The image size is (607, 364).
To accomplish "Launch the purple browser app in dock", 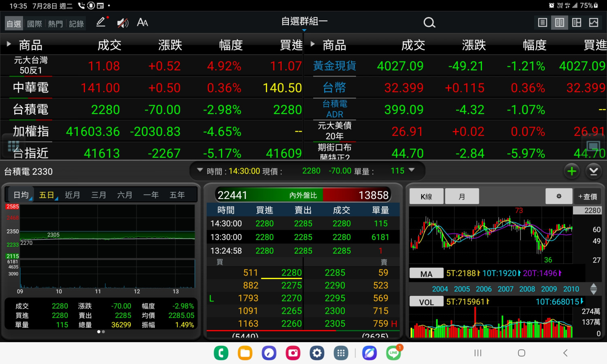I will (269, 353).
